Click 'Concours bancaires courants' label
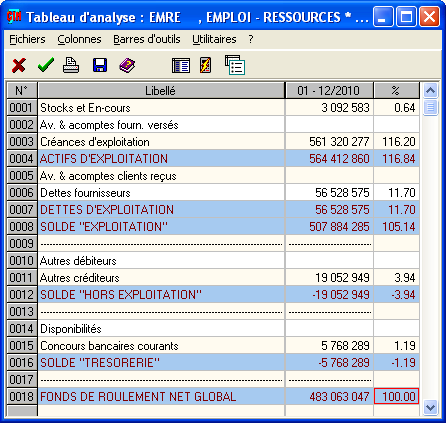 [x=109, y=346]
